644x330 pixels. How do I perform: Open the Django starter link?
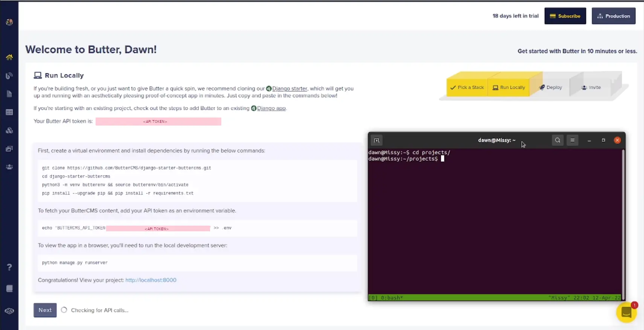pos(289,89)
